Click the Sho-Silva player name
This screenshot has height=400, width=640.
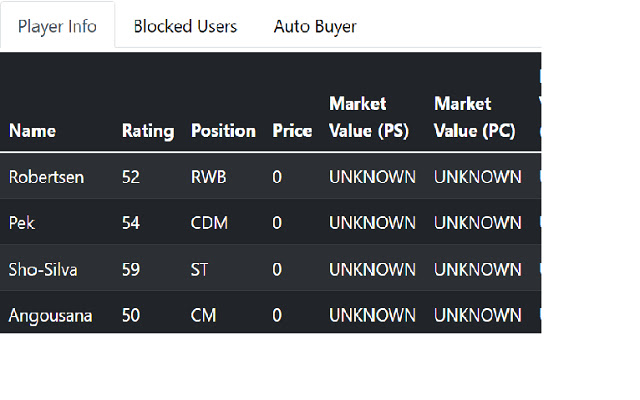point(43,269)
